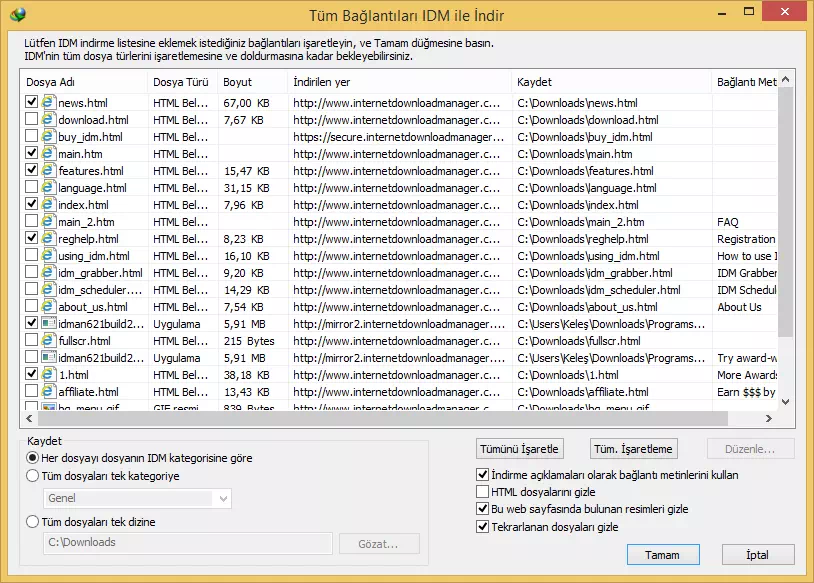
Task: Click the IDM app icon in title bar
Action: pyautogui.click(x=18, y=15)
